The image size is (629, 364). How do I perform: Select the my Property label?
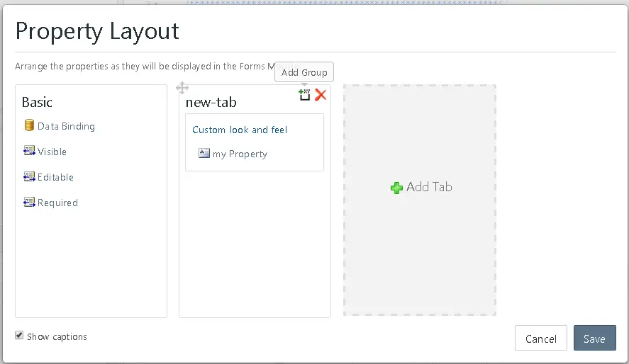(x=240, y=154)
